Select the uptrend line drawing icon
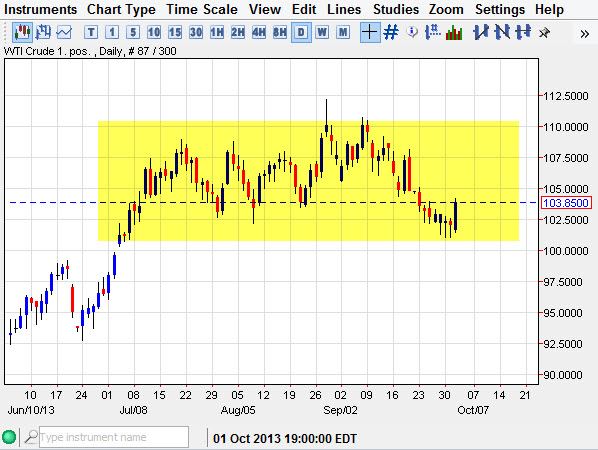Viewport: 598px width, 450px height. (x=481, y=32)
